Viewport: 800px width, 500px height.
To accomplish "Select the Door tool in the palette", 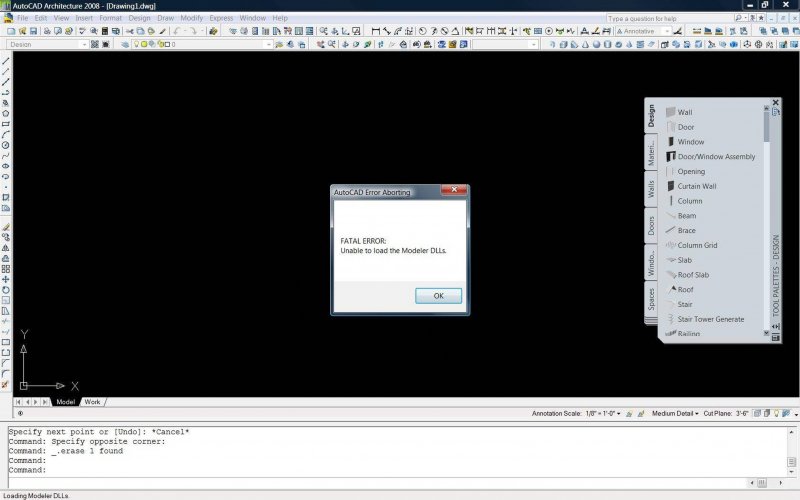I will (680, 127).
